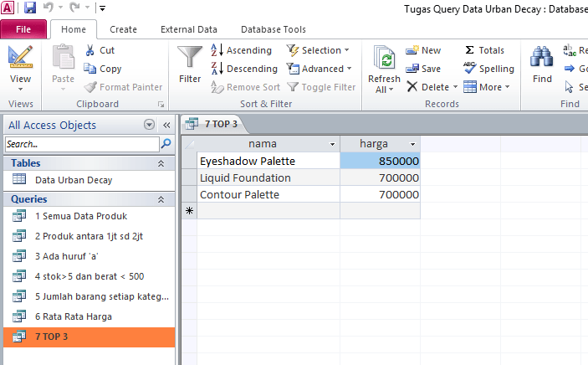Click the Cut scissors button
The height and width of the screenshot is (365, 588).
100,50
